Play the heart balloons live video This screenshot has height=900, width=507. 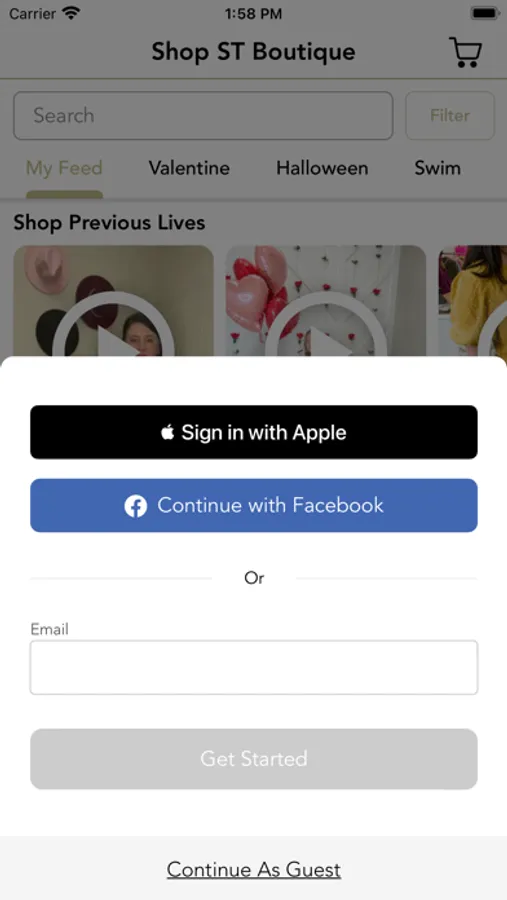point(326,301)
